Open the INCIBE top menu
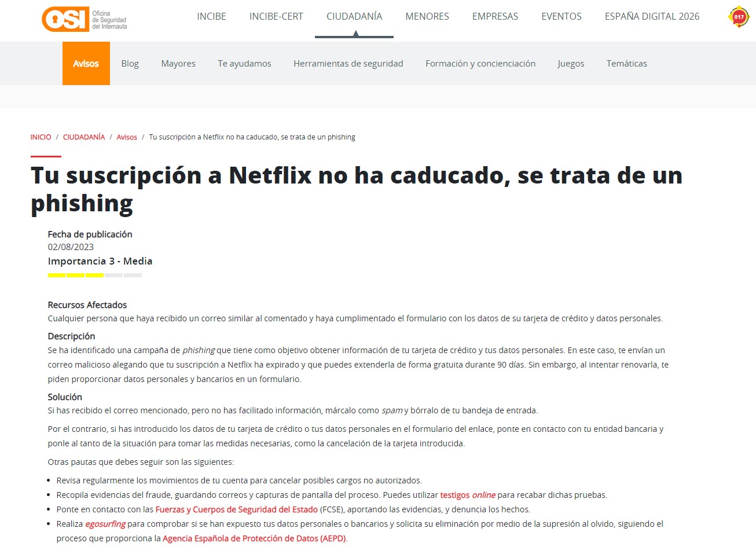This screenshot has width=756, height=554. [211, 17]
